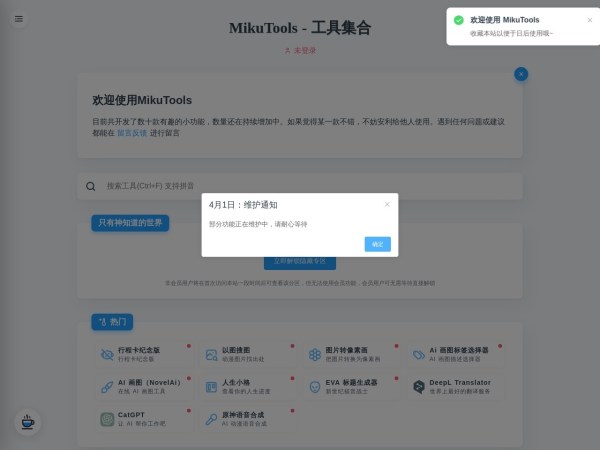
Task: Select the 只有神知道的世界 section tag
Action: tap(130, 223)
